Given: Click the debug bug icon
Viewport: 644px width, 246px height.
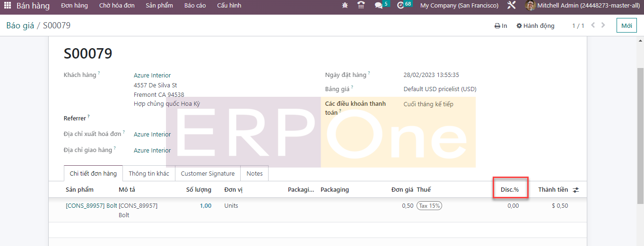Looking at the screenshot, I should point(345,6).
